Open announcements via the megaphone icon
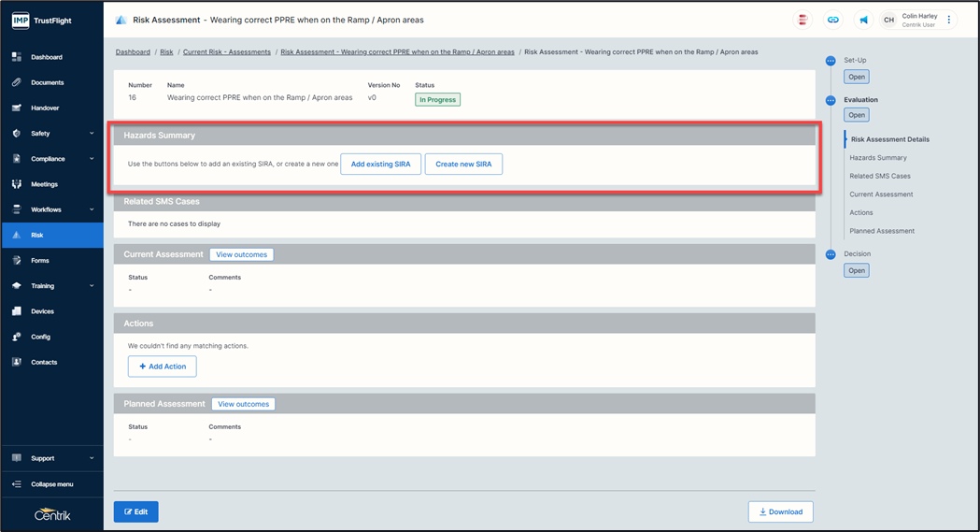The image size is (980, 532). (x=863, y=20)
